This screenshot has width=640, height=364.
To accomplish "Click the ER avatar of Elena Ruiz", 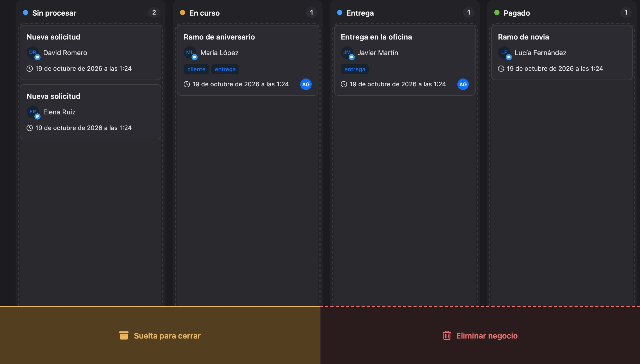I will coord(33,112).
